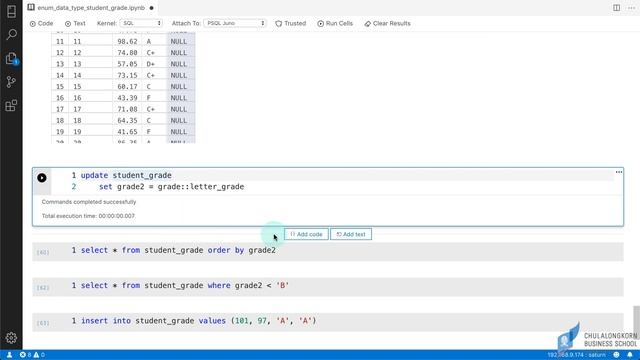Screen dimensions: 640x360
Task: Click the 41.65 value in row 19
Action: click(x=127, y=132)
